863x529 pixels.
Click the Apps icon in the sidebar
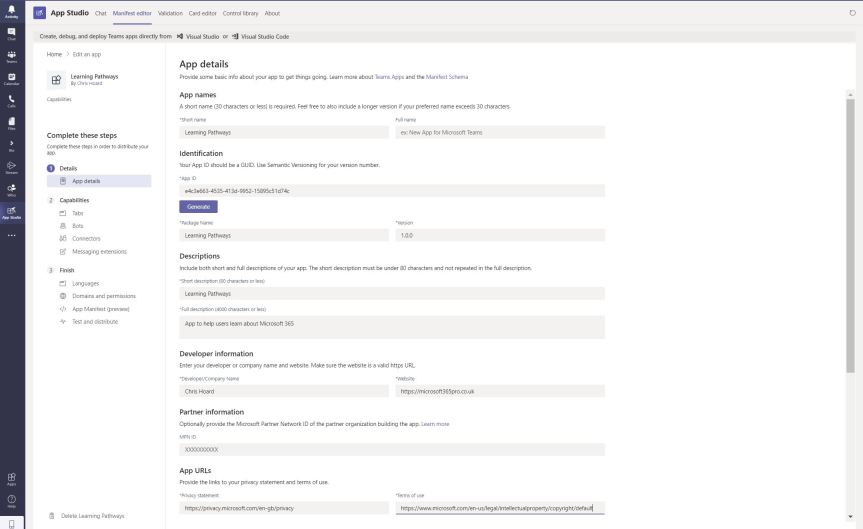[12, 479]
